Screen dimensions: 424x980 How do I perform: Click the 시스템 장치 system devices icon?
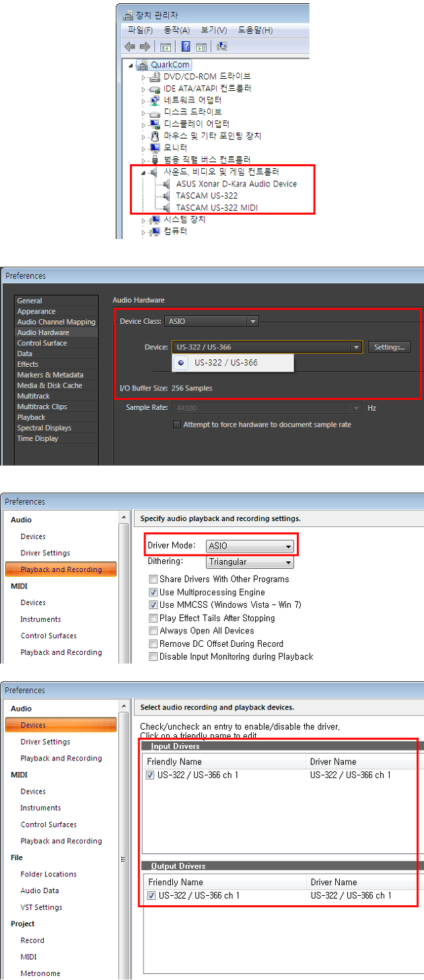tap(155, 219)
